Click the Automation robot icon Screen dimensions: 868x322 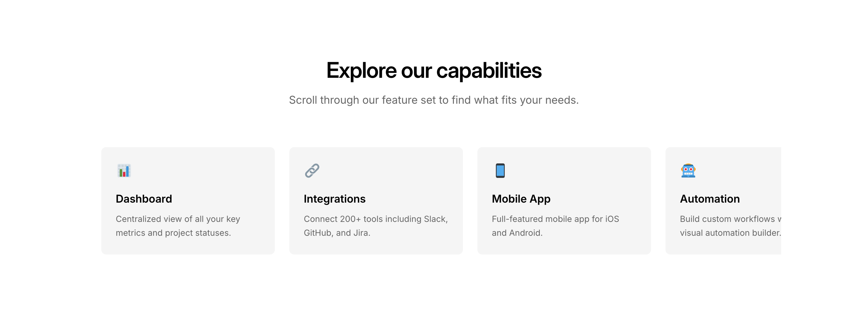(688, 171)
